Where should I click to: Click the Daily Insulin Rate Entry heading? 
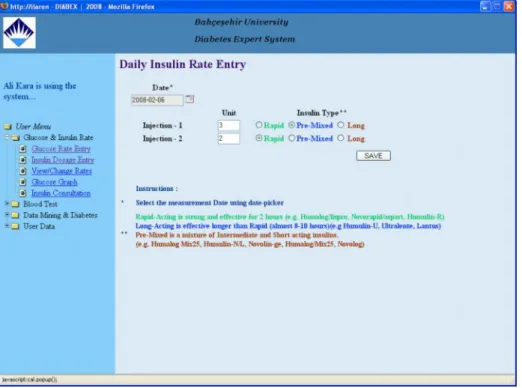(183, 64)
